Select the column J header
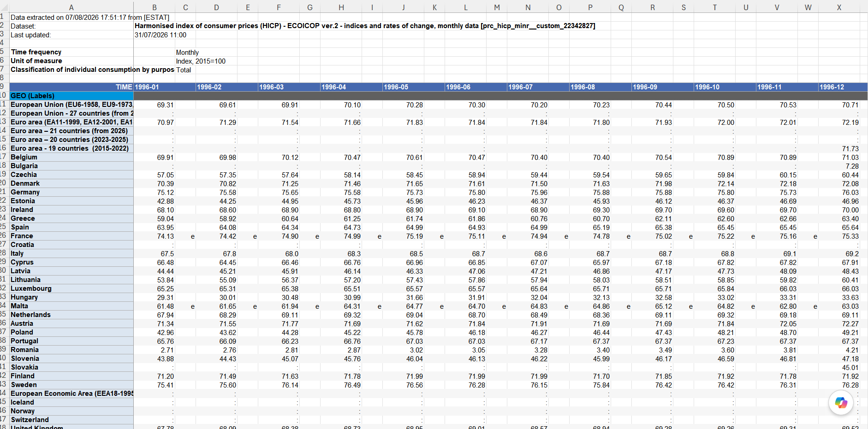This screenshot has height=429, width=868. 404,7
